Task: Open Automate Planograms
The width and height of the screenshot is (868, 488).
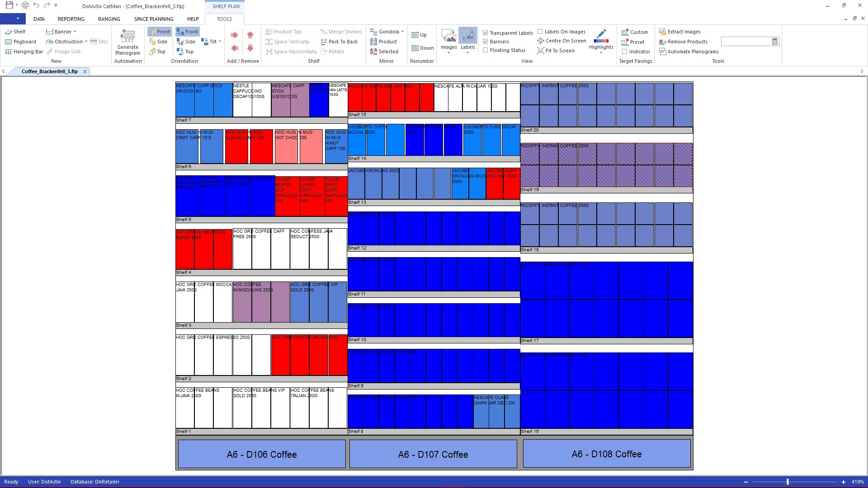Action: (x=689, y=52)
